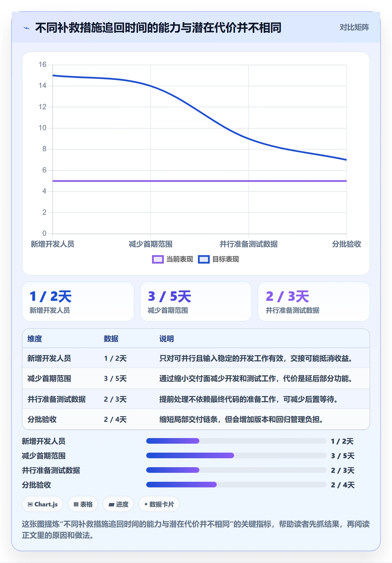This screenshot has height=563, width=392.
Task: Click the 当前表现 legend label
Action: pyautogui.click(x=180, y=259)
